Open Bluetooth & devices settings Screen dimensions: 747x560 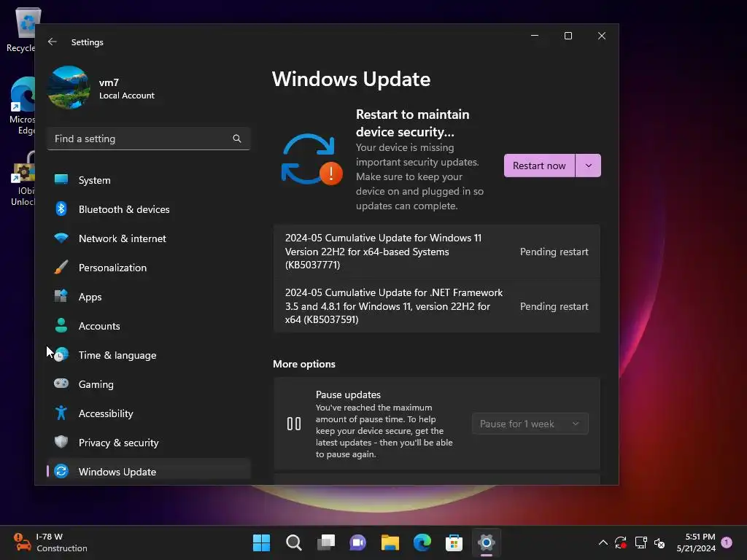pos(149,209)
